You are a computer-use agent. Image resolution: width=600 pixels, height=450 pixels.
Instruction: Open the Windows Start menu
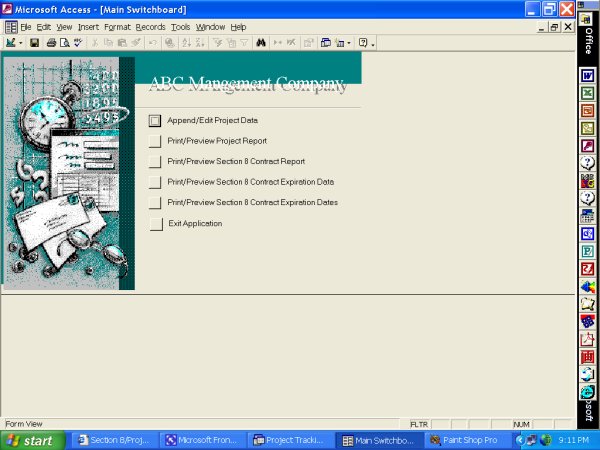click(x=31, y=440)
